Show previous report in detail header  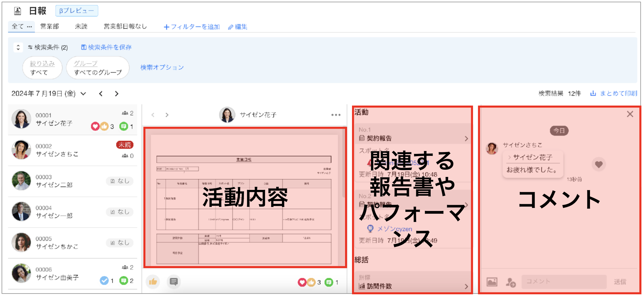(153, 115)
